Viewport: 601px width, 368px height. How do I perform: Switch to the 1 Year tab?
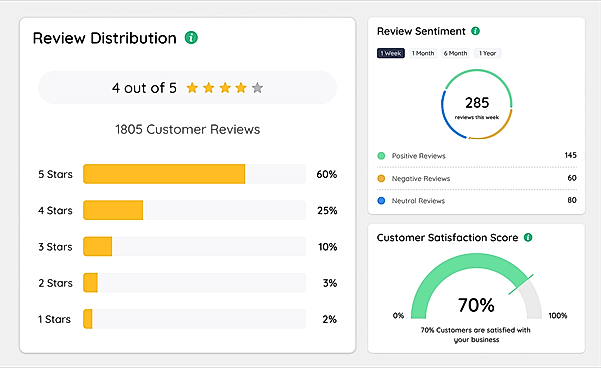[487, 53]
